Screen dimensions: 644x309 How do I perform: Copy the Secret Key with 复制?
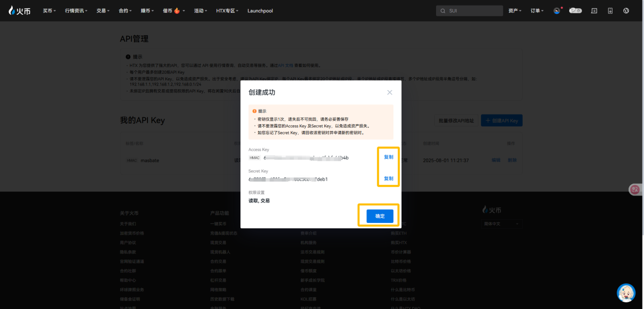click(388, 179)
